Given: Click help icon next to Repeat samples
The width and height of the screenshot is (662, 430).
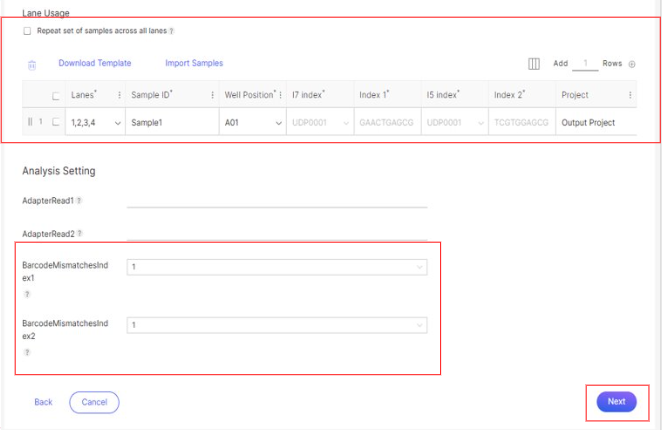Looking at the screenshot, I should click(172, 32).
